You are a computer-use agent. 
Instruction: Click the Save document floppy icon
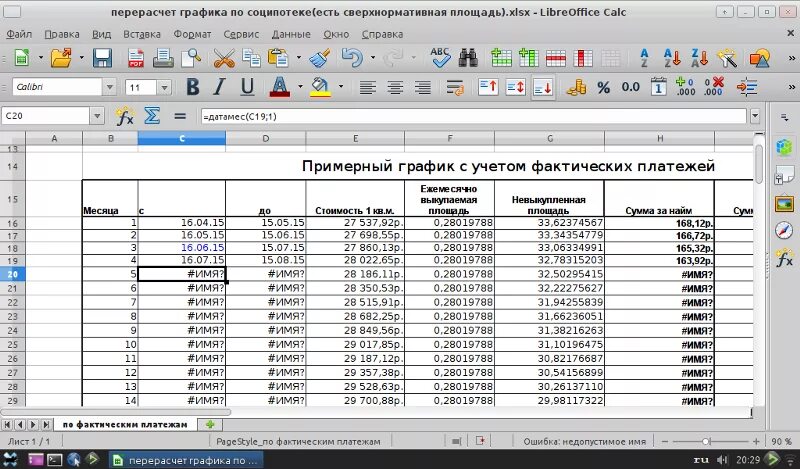102,58
